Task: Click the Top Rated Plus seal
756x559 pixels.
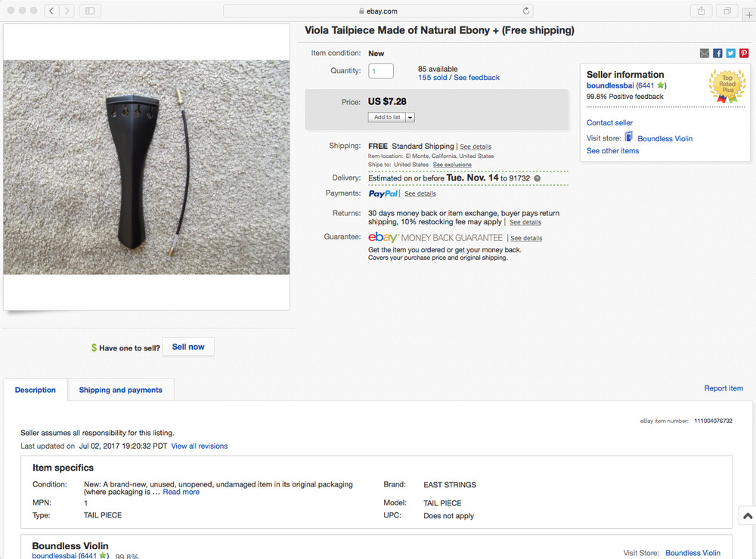Action: (x=727, y=86)
